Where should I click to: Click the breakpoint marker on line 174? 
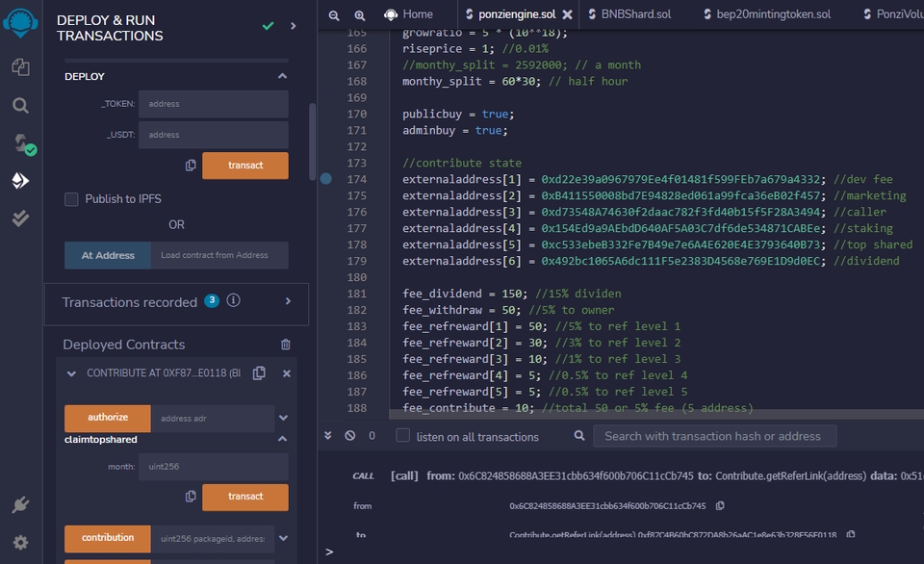tap(326, 179)
